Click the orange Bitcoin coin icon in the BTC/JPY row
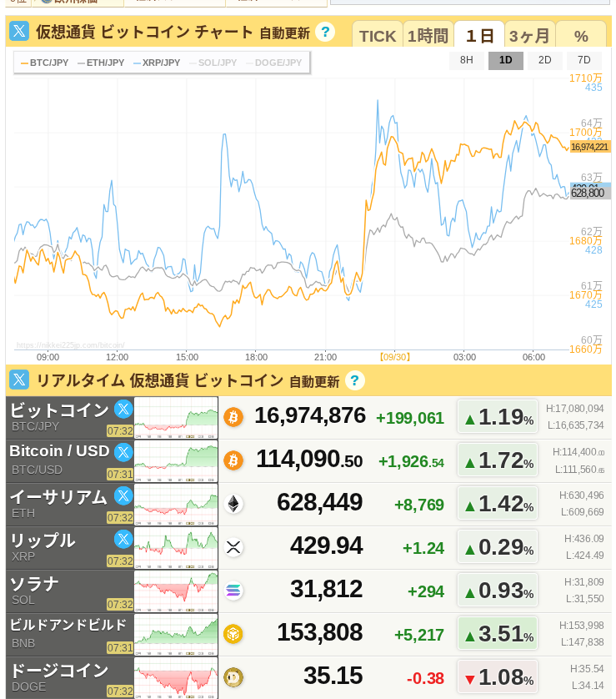 coord(233,417)
